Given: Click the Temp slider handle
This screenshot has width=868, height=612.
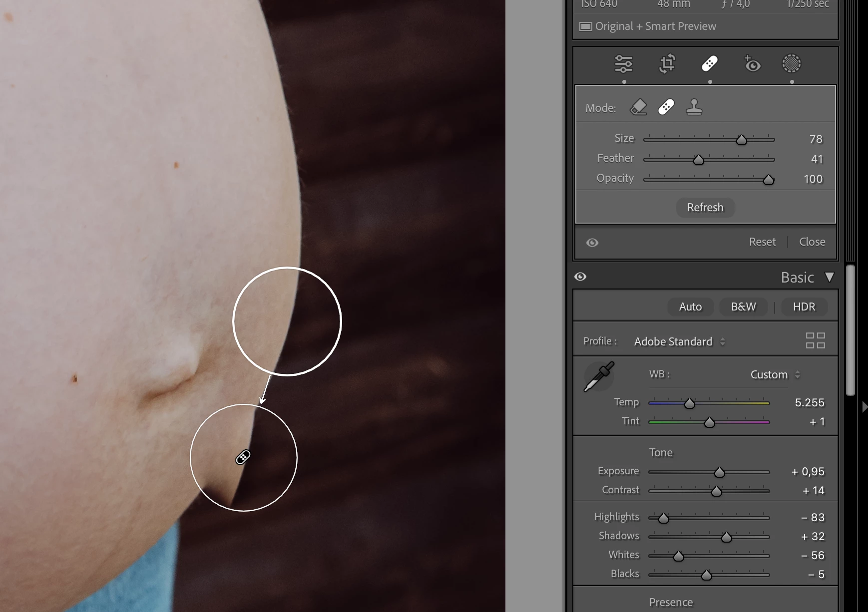Looking at the screenshot, I should pos(690,404).
